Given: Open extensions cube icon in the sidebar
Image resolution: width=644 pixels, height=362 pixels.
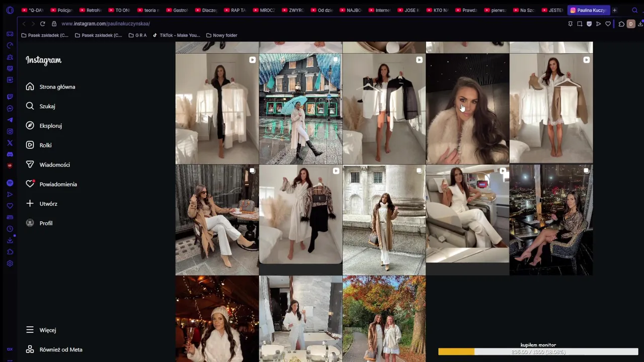Looking at the screenshot, I should tap(10, 252).
